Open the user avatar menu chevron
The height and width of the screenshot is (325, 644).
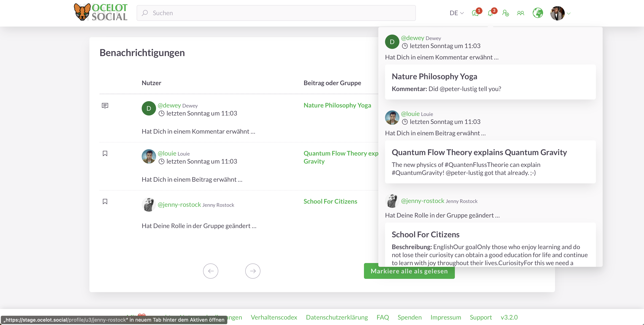pos(569,13)
